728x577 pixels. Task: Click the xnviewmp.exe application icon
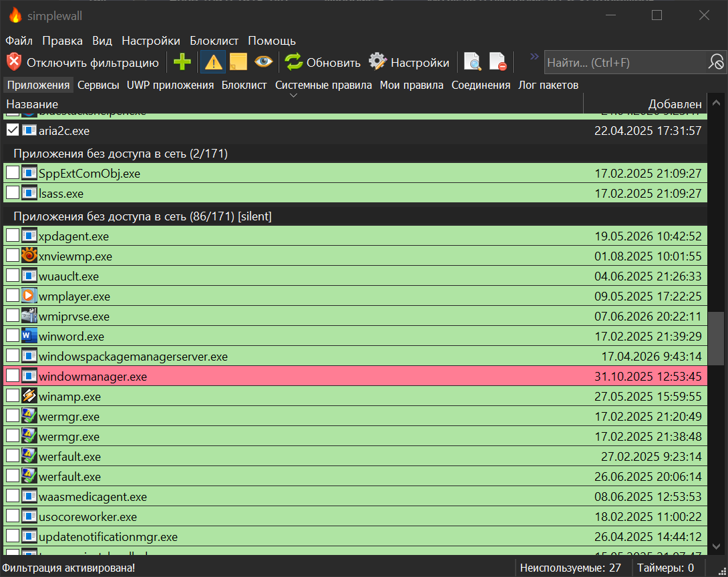tap(29, 256)
